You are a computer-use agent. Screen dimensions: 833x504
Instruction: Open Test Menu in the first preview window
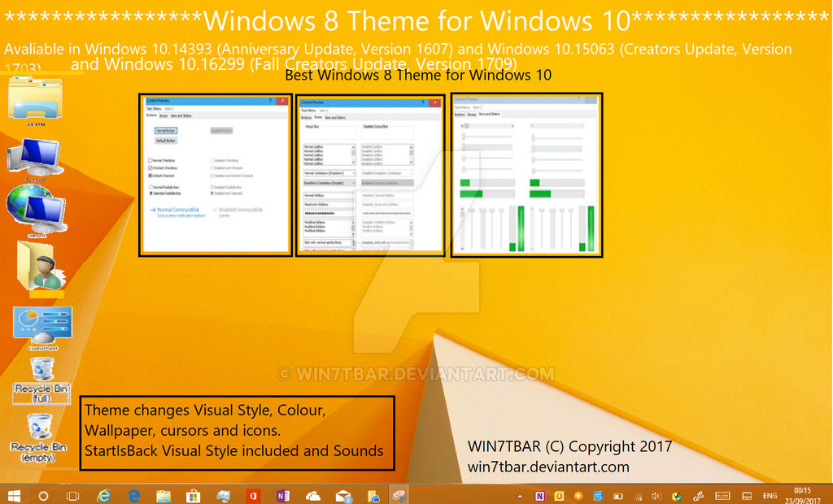154,109
